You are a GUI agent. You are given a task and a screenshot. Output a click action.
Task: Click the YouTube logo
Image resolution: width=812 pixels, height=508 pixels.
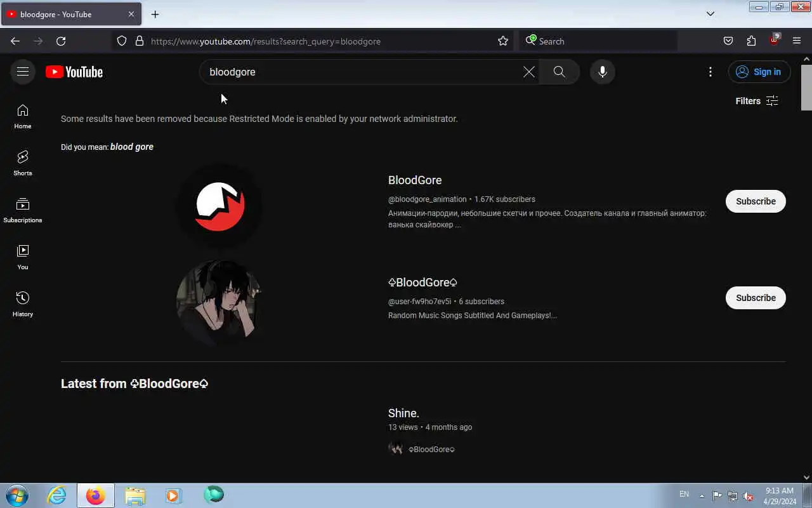click(74, 72)
